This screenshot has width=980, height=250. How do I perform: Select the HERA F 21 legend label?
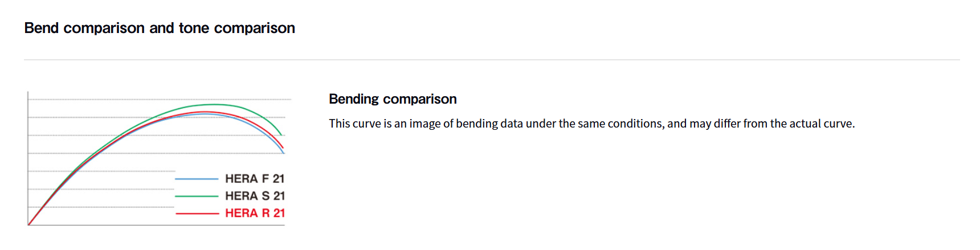pos(255,179)
